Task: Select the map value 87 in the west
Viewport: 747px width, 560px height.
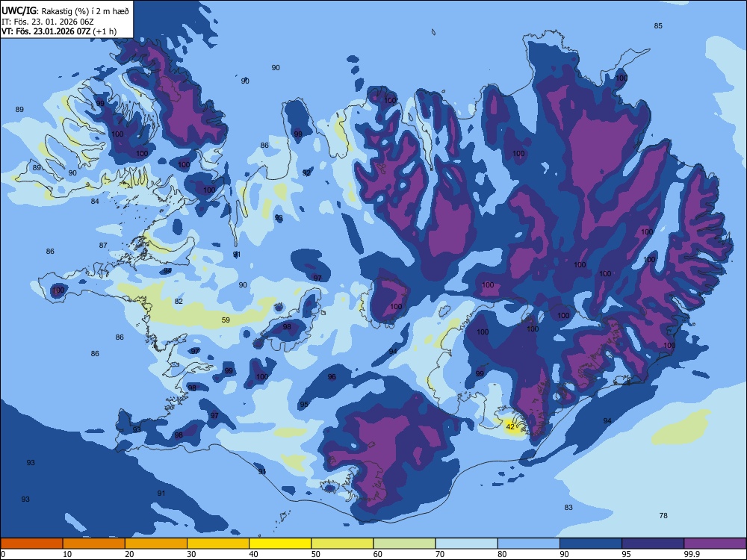Action: [x=103, y=245]
